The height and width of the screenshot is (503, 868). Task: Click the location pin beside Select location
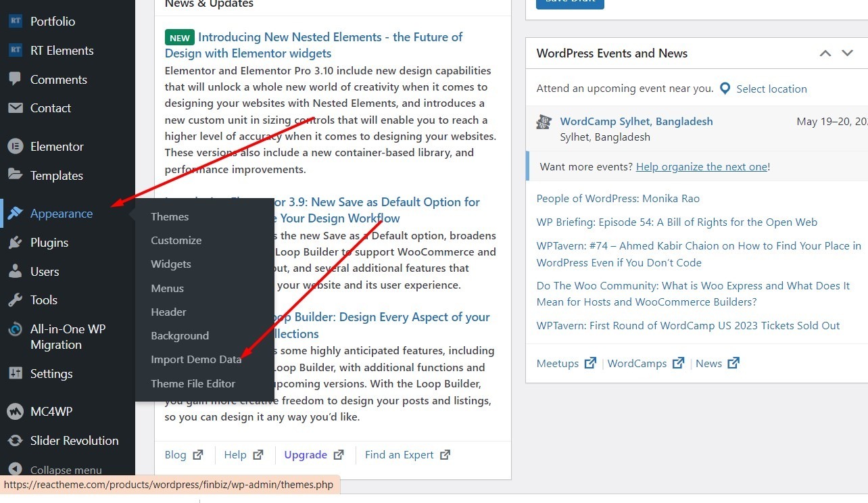pos(725,88)
